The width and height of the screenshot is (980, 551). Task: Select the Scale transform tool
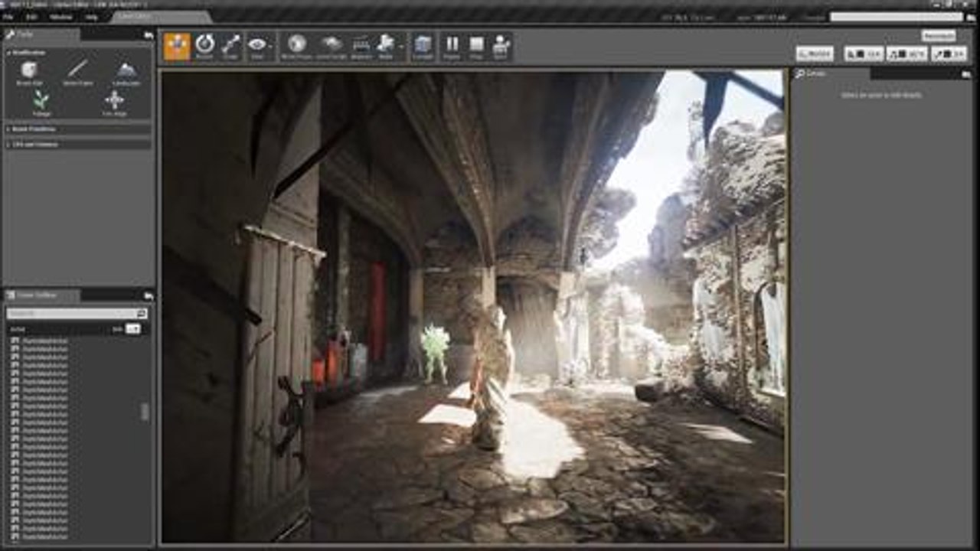click(x=230, y=46)
